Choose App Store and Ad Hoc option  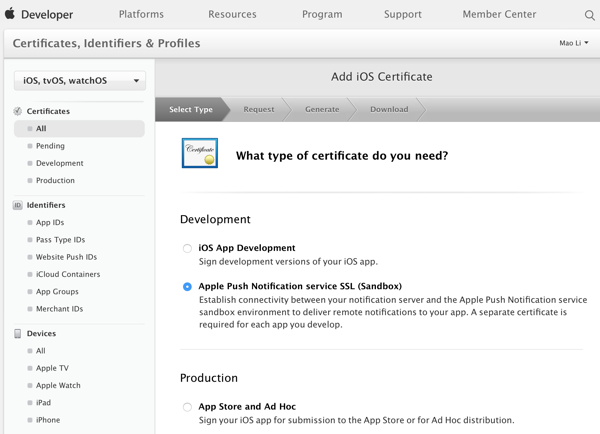pyautogui.click(x=187, y=407)
